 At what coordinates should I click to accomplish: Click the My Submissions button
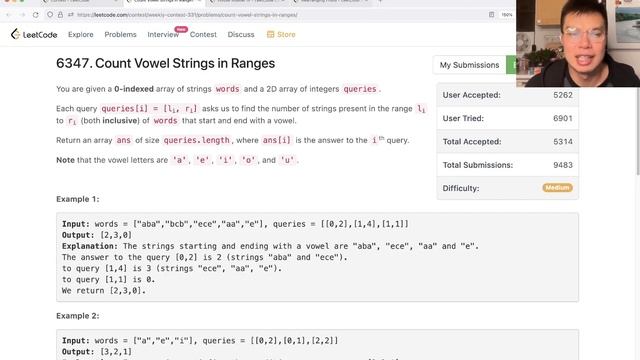point(469,65)
